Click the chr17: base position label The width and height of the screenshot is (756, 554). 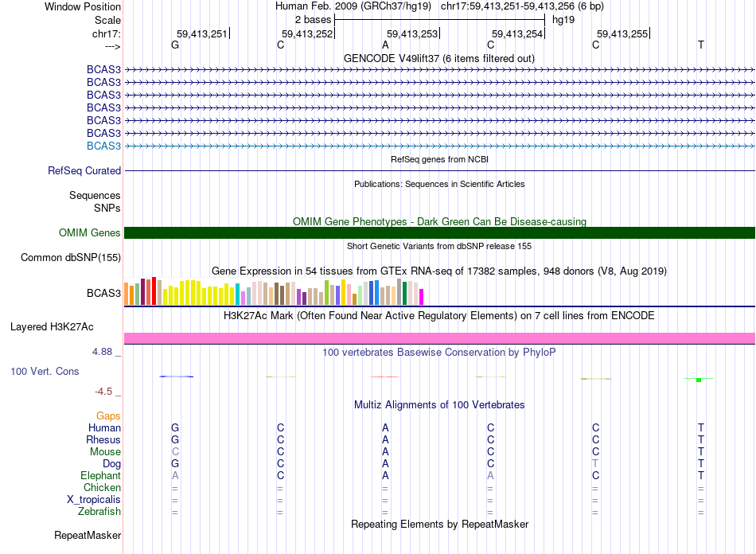pos(106,33)
